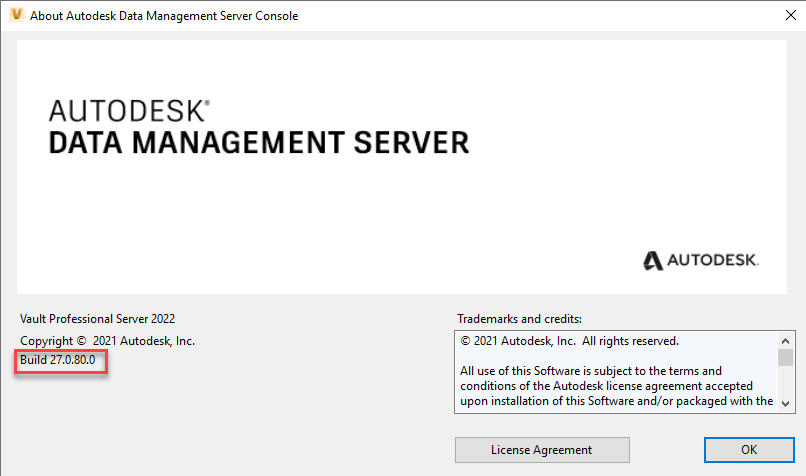Click the Autodesk 'A' logo mark

(653, 261)
